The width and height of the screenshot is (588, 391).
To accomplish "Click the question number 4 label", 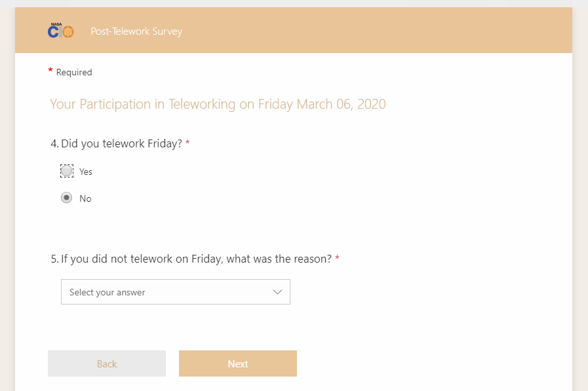I will point(54,143).
